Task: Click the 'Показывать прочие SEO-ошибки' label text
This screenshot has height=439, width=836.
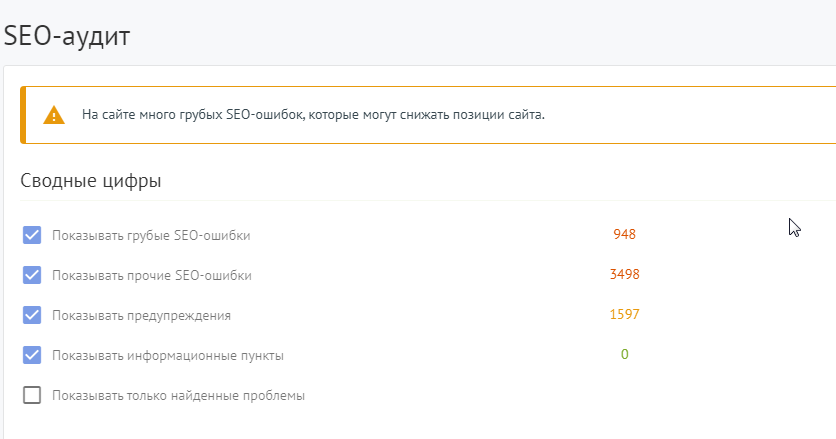Action: coord(152,275)
